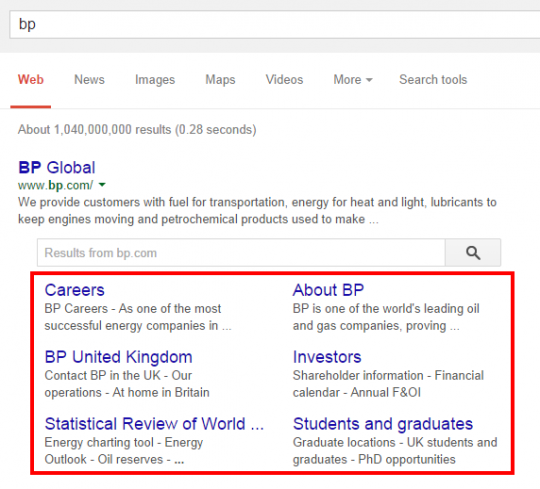The image size is (540, 489).
Task: Switch to the Images tab
Action: coord(155,80)
